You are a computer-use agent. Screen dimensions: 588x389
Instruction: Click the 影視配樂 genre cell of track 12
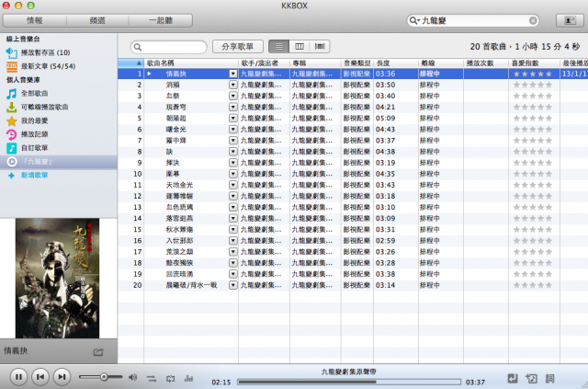(356, 197)
